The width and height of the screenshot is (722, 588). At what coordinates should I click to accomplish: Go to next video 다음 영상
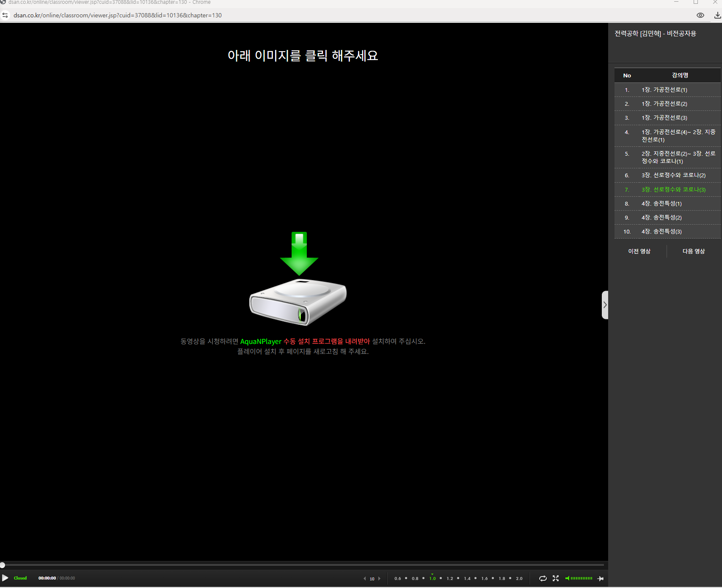(693, 251)
